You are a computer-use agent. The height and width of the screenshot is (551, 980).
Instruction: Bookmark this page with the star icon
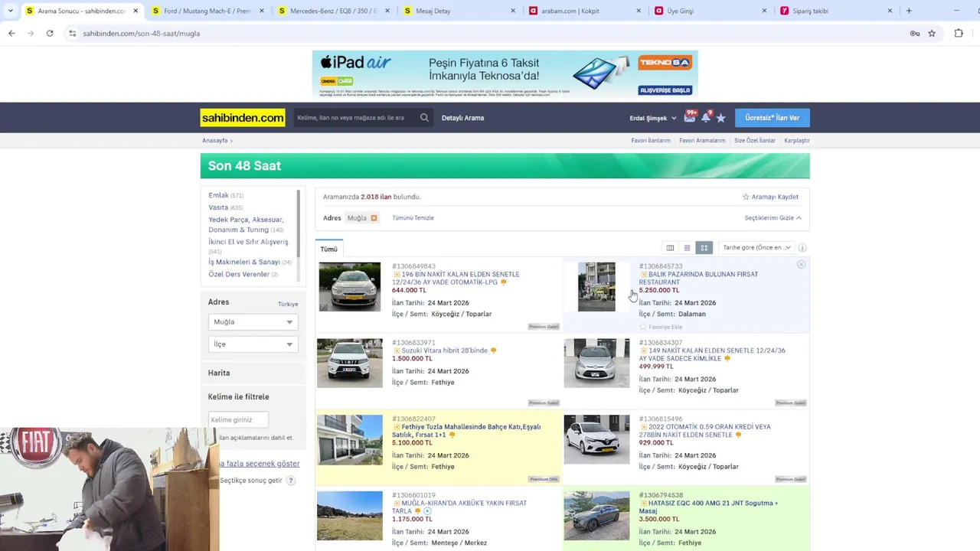[932, 33]
